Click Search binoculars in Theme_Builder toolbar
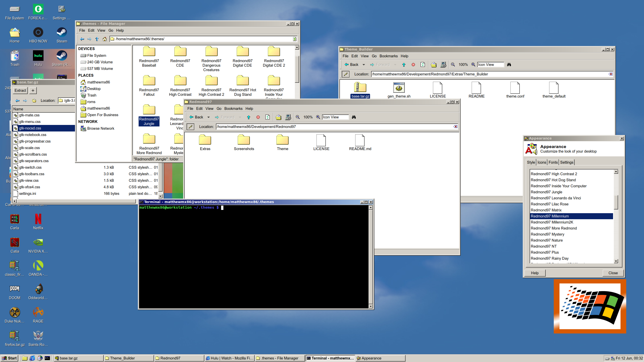This screenshot has height=362, width=644. click(509, 65)
